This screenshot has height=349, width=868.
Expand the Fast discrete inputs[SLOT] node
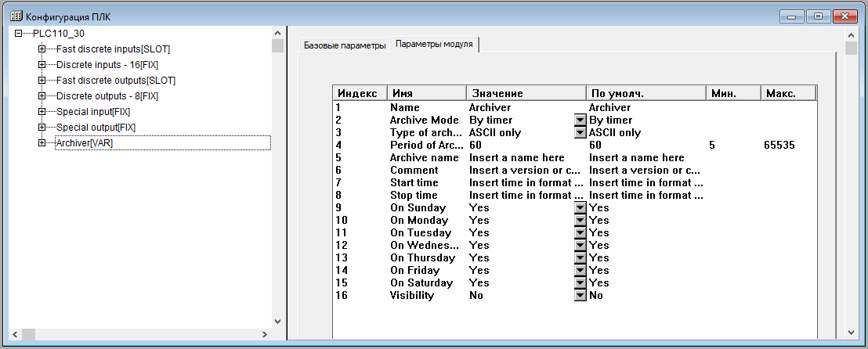click(42, 49)
